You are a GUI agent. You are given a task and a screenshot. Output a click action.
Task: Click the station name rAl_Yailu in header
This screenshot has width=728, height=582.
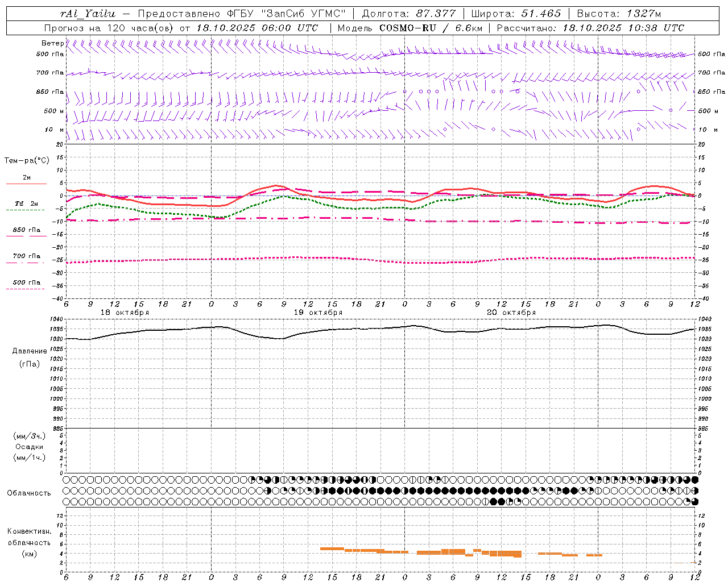pyautogui.click(x=88, y=14)
